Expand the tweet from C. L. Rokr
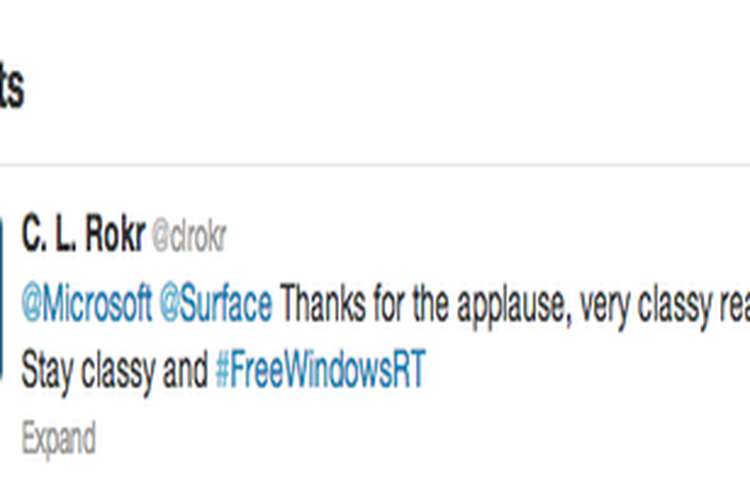The height and width of the screenshot is (500, 750). tap(58, 438)
